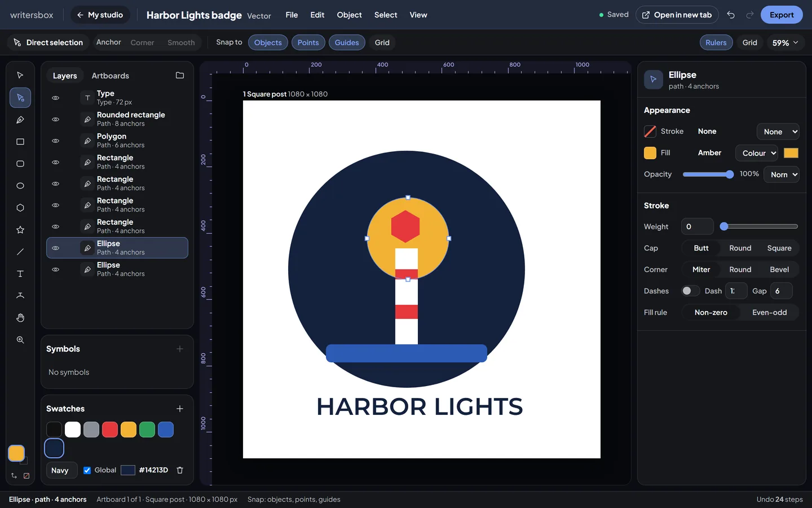Pick the Ellipse shape tool
The image size is (812, 508).
20,186
